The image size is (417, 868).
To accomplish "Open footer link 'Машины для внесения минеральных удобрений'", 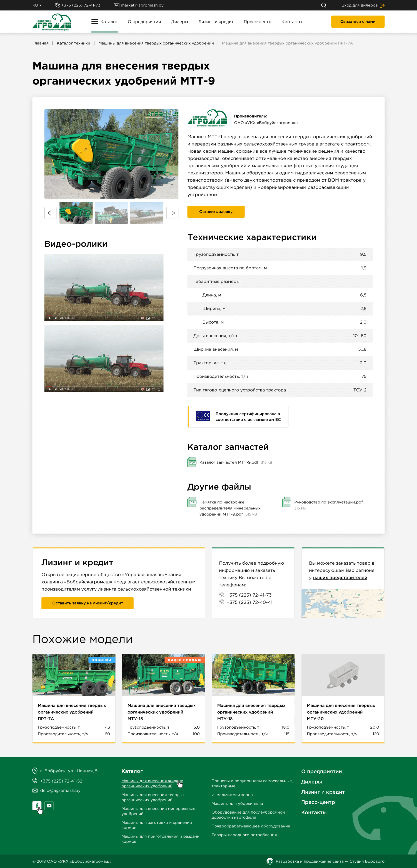I will click(x=158, y=811).
